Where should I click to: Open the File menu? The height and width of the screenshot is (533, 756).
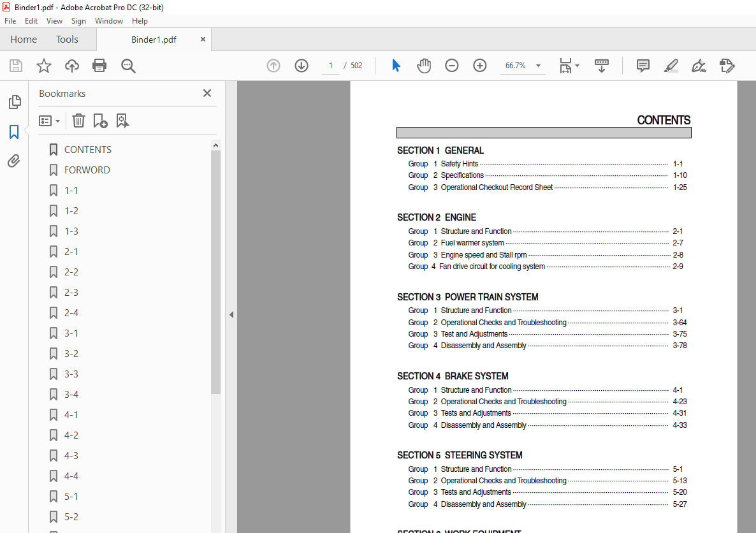click(10, 21)
